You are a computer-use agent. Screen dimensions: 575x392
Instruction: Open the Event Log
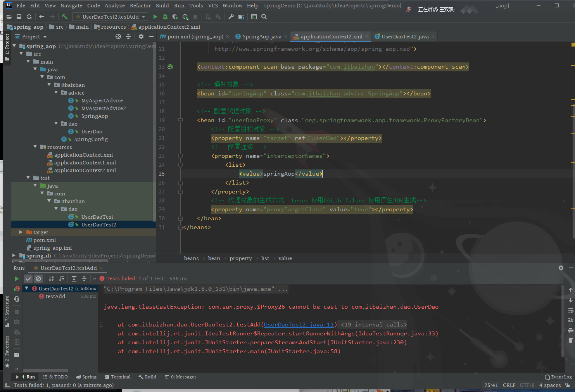[558, 377]
